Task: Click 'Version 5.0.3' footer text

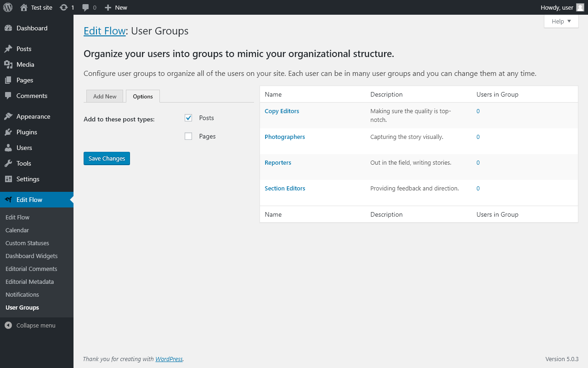Action: coord(562,359)
